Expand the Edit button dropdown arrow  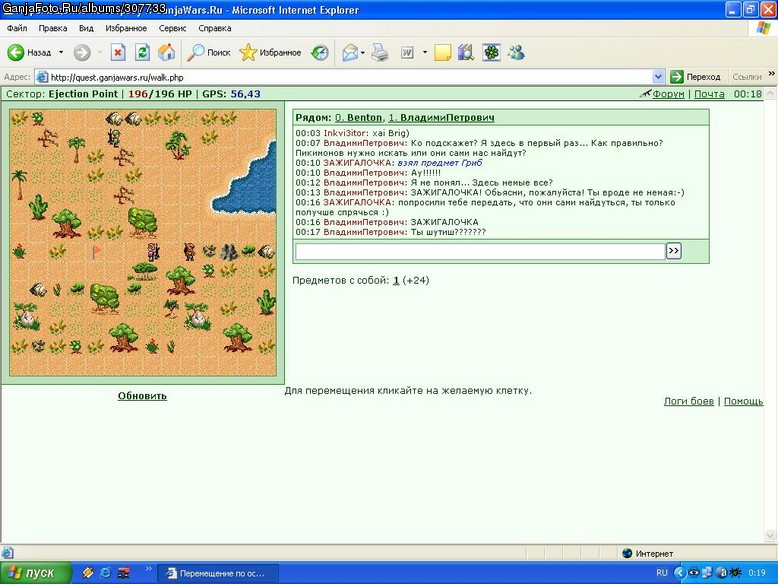(425, 52)
